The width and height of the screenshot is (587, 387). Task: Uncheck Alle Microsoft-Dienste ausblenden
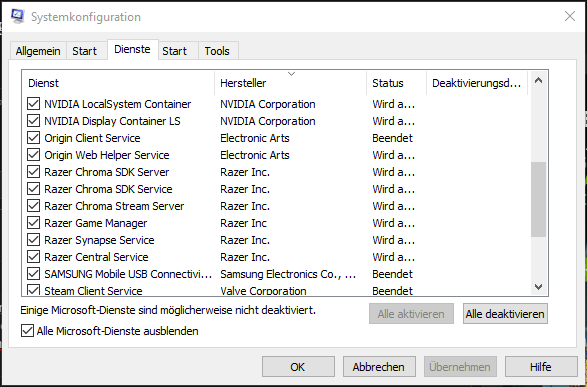(27, 331)
